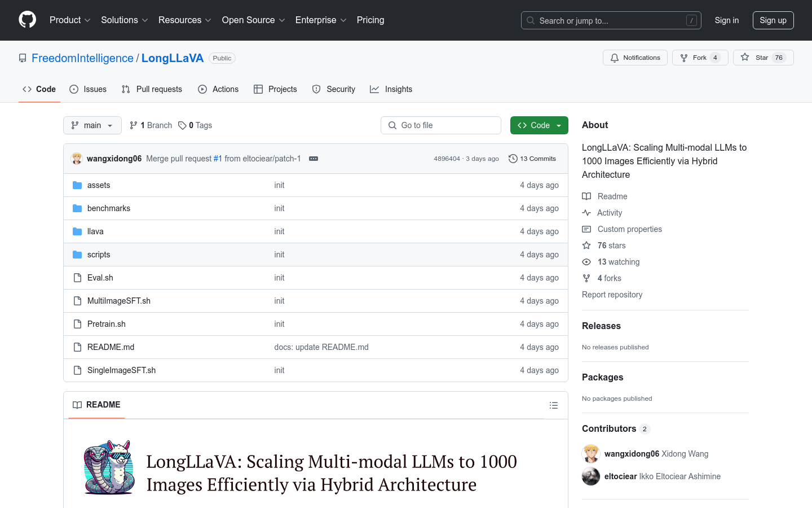
Task: Open the llava folder icon
Action: [77, 231]
